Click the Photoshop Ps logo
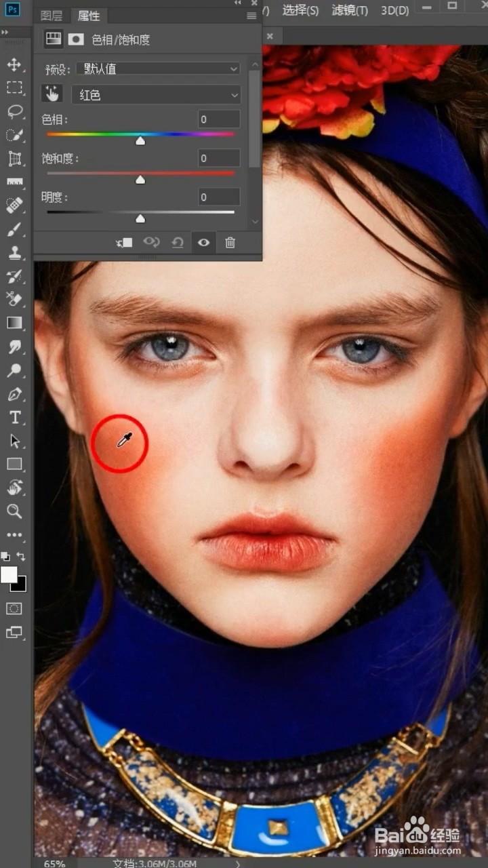Image resolution: width=488 pixels, height=868 pixels. coord(14,9)
